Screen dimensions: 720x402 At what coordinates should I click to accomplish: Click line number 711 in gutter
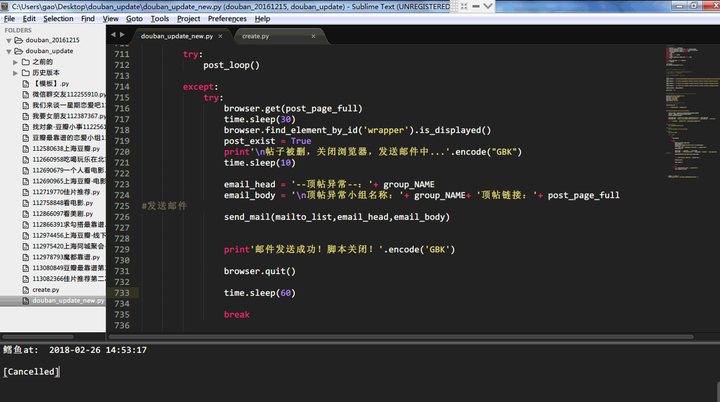tap(122, 54)
